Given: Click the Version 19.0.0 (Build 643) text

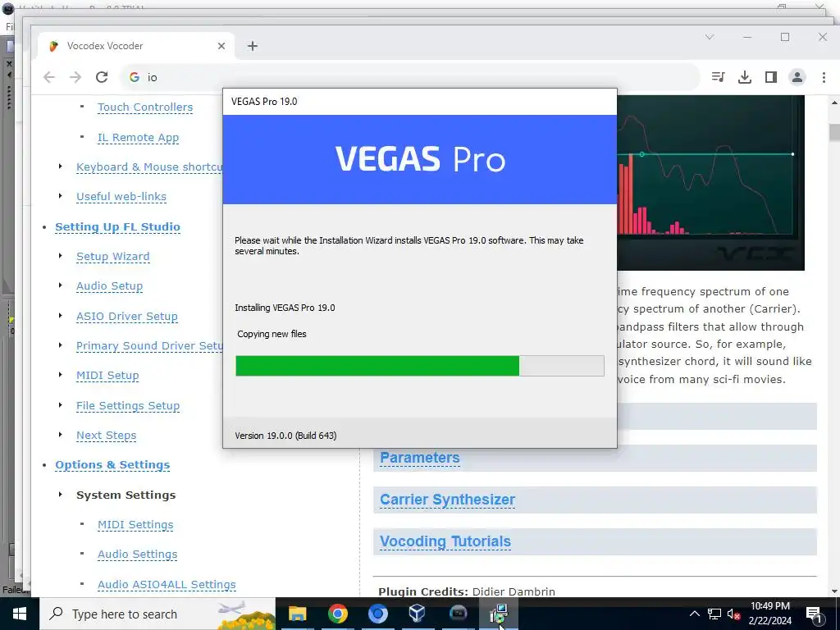Looking at the screenshot, I should pos(285,436).
